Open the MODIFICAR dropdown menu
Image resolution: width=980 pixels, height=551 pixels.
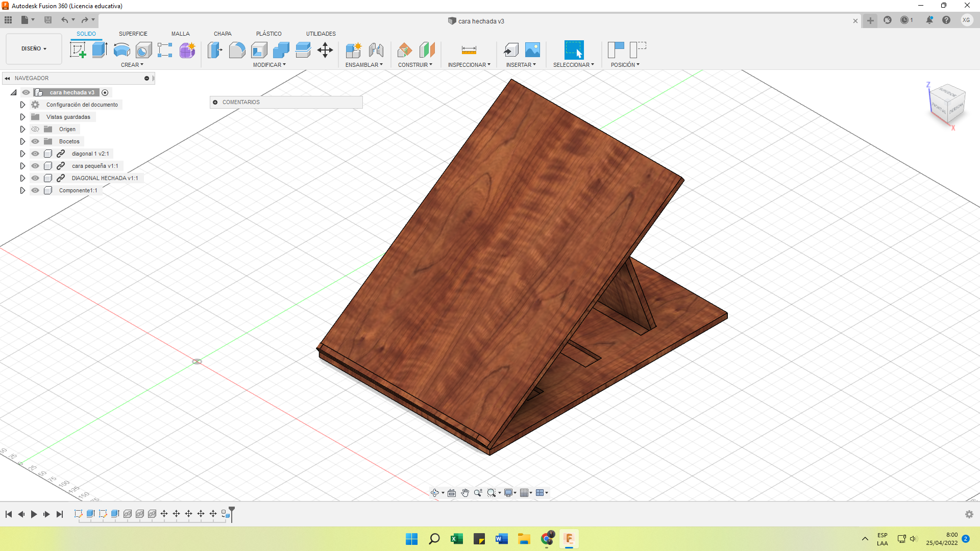click(x=269, y=65)
